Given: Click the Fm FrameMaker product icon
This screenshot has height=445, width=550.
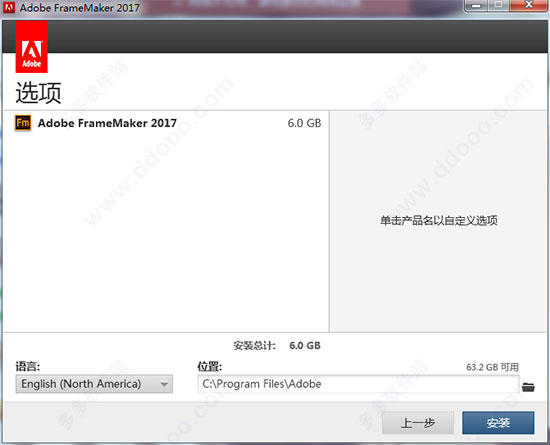Looking at the screenshot, I should pyautogui.click(x=23, y=123).
